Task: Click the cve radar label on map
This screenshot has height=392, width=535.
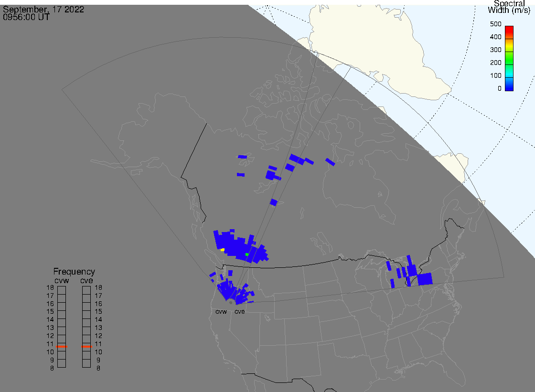Action: 239,312
